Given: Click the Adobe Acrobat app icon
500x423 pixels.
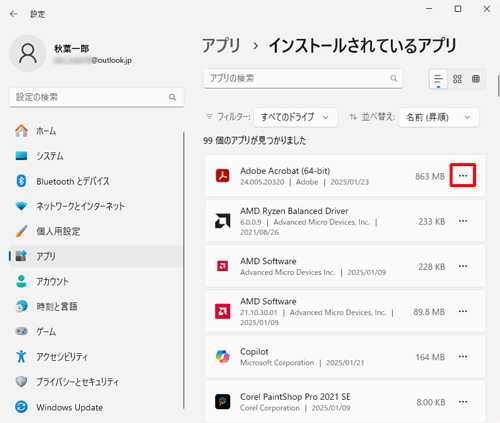Looking at the screenshot, I should pos(222,176).
